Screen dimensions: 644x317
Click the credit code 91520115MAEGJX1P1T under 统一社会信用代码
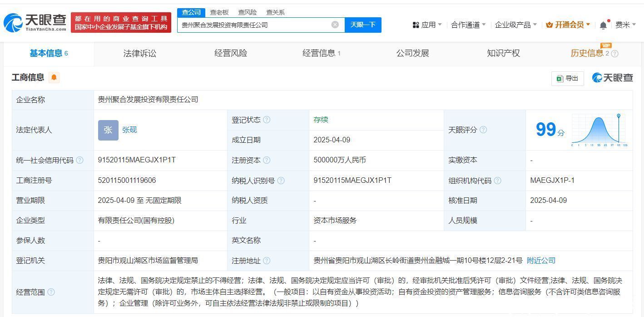tap(137, 160)
